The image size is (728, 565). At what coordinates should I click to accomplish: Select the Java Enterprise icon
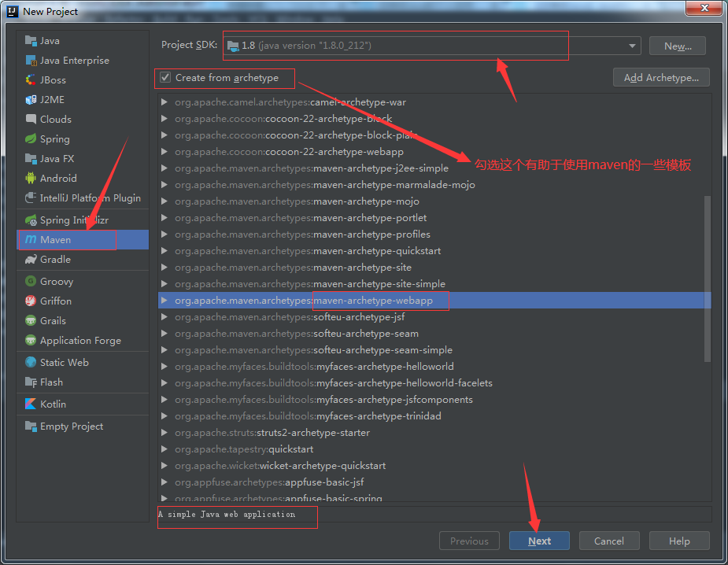point(31,61)
